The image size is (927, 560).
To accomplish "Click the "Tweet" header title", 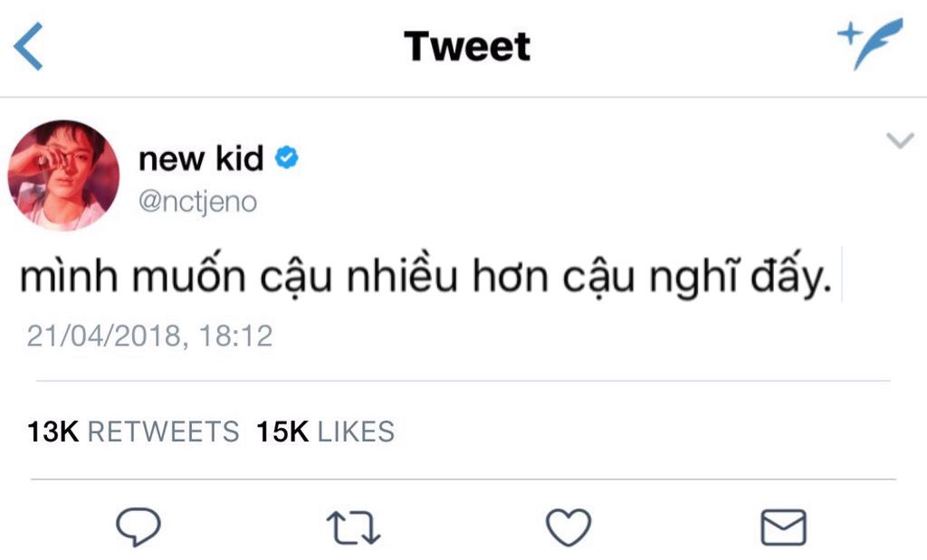I will tap(467, 47).
